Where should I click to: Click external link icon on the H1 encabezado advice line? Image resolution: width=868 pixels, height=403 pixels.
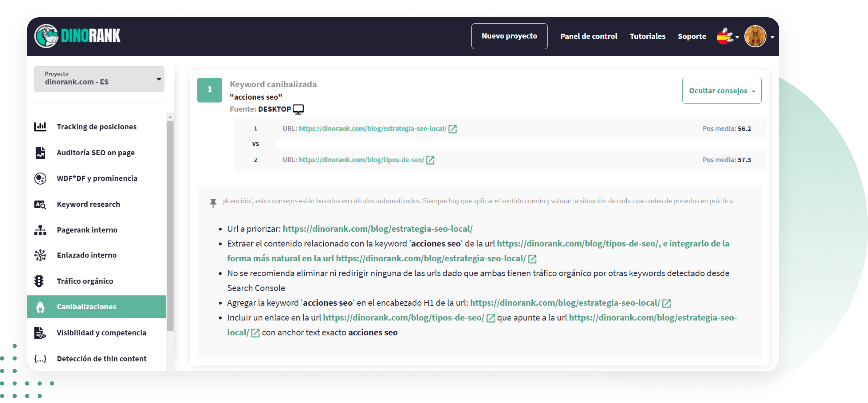666,303
